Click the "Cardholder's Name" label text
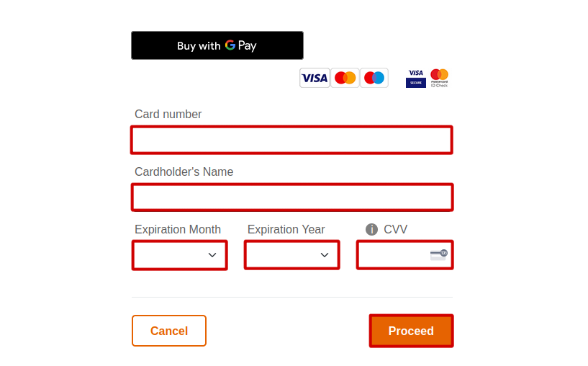This screenshot has width=588, height=366. 184,171
